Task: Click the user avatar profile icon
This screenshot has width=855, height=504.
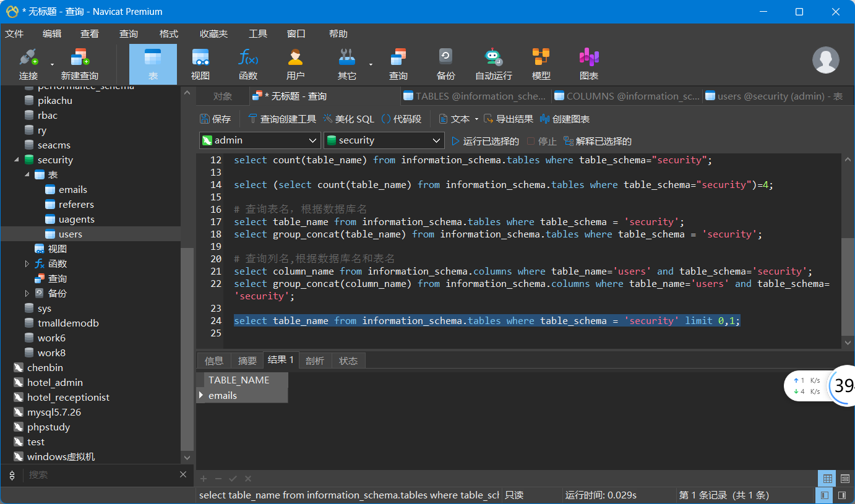Action: tap(825, 61)
